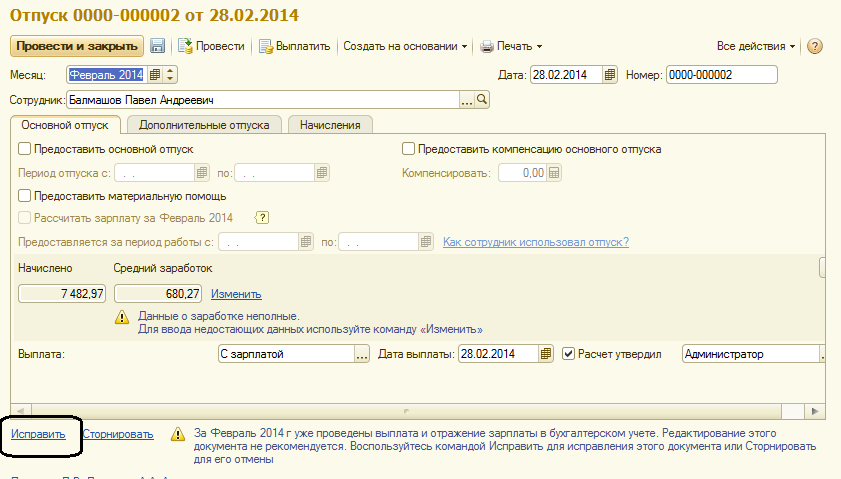
Task: Enable Предоставить основной отпуск checkbox
Action: click(x=25, y=149)
